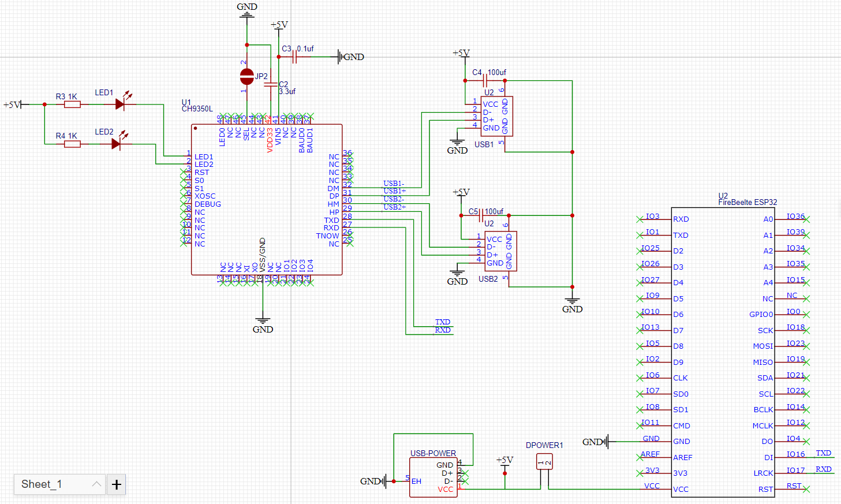Click the VDD33 pin label on CH9350L
This screenshot has height=504, width=841.
[270, 140]
